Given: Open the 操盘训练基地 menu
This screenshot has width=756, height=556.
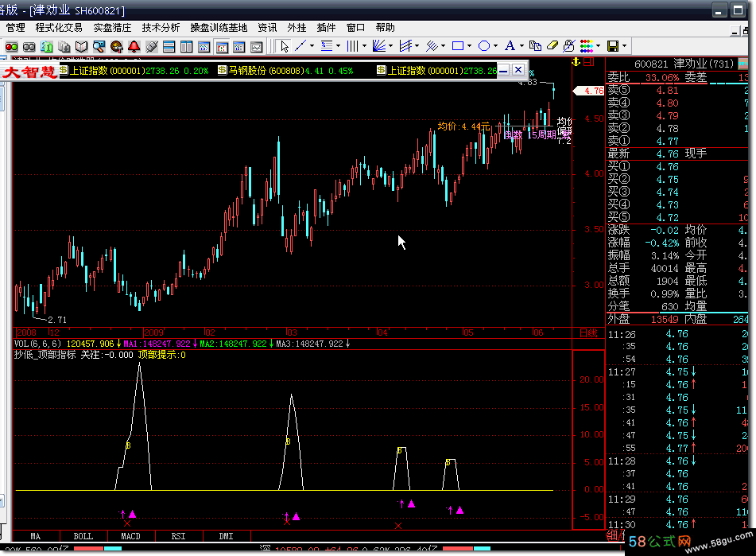Looking at the screenshot, I should [x=219, y=28].
